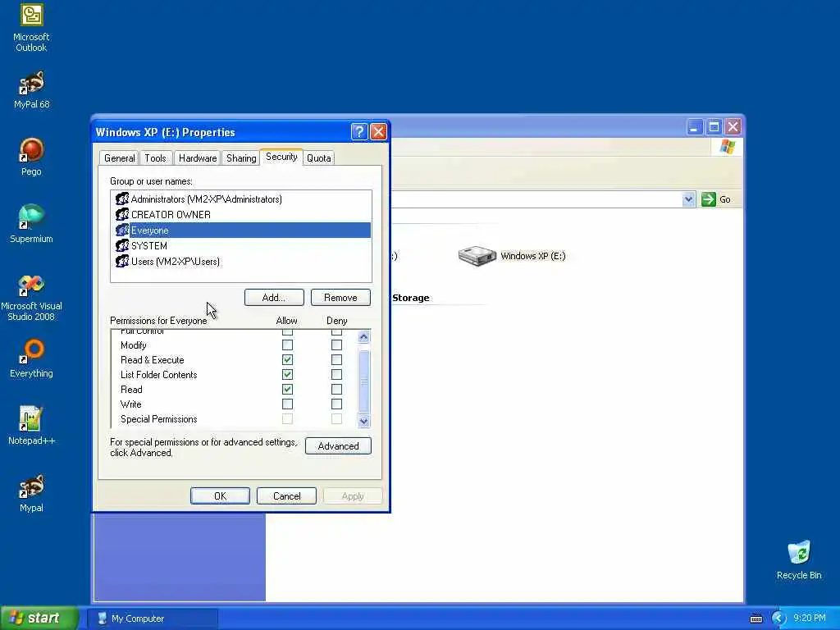Click the Administrators group icon
The height and width of the screenshot is (630, 840).
122,199
